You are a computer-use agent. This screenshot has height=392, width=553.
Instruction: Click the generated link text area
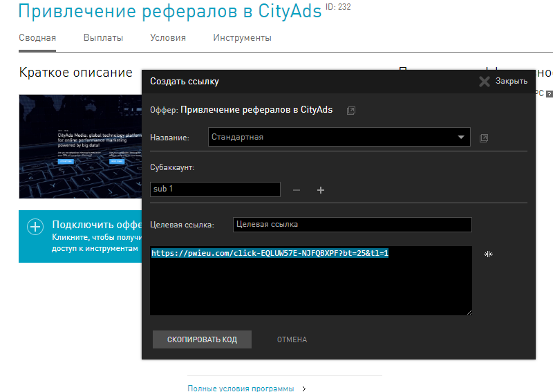pyautogui.click(x=311, y=281)
